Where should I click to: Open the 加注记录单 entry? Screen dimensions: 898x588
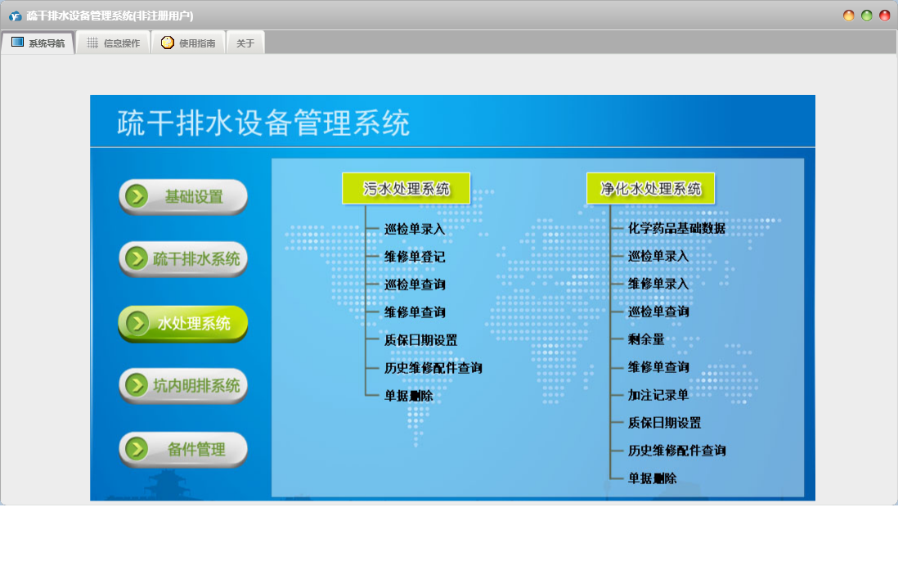(658, 394)
